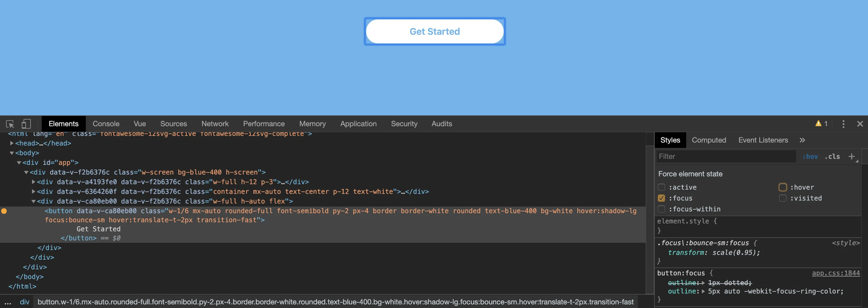Open the Vue devtools tab
The image size is (868, 308).
tap(140, 124)
